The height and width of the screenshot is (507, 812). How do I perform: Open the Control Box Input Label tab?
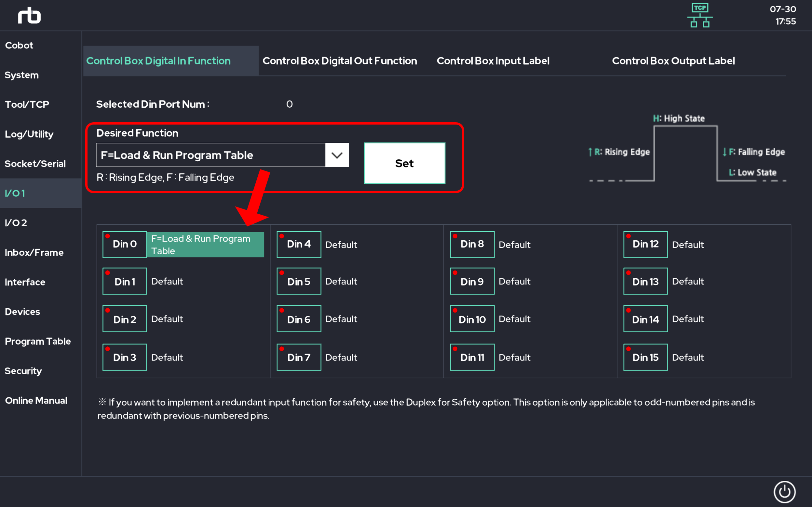tap(493, 61)
